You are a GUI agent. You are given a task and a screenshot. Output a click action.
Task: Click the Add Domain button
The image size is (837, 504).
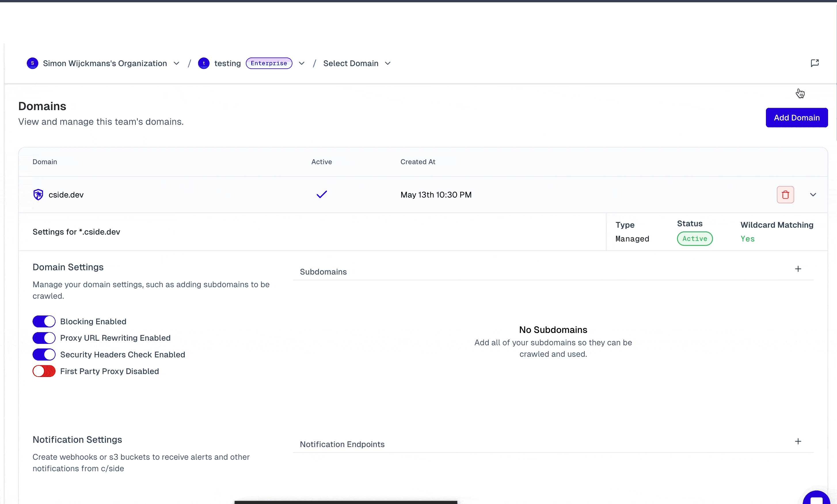pos(797,117)
